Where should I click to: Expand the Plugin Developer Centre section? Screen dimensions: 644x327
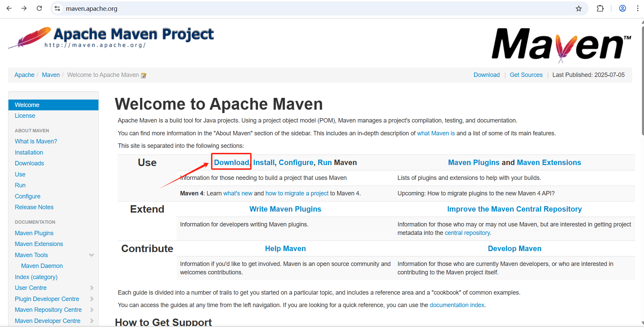(x=91, y=299)
